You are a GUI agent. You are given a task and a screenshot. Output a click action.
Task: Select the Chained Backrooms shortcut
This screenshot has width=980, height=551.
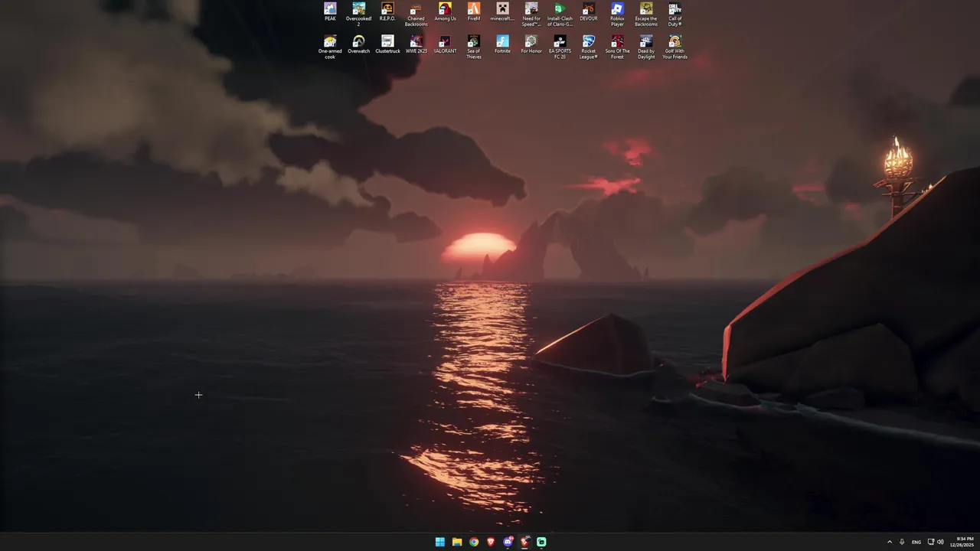(x=416, y=14)
